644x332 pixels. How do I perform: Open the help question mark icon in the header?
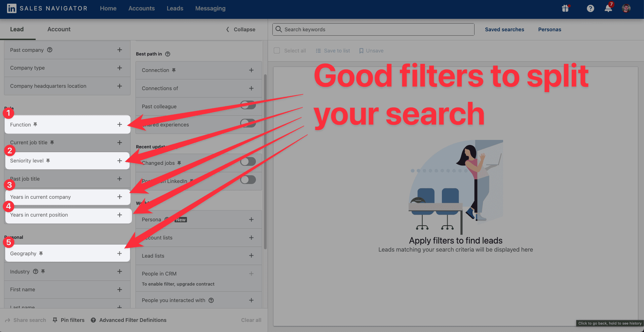pyautogui.click(x=590, y=8)
